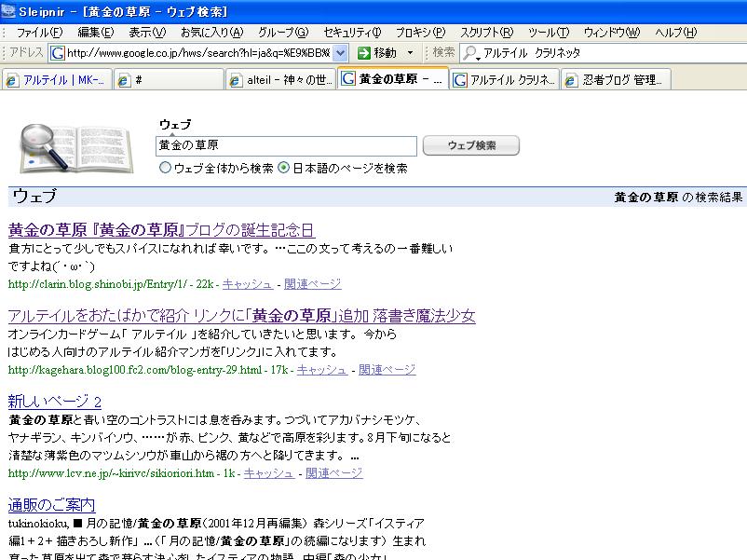Open the 表示(V) menu

(147, 33)
